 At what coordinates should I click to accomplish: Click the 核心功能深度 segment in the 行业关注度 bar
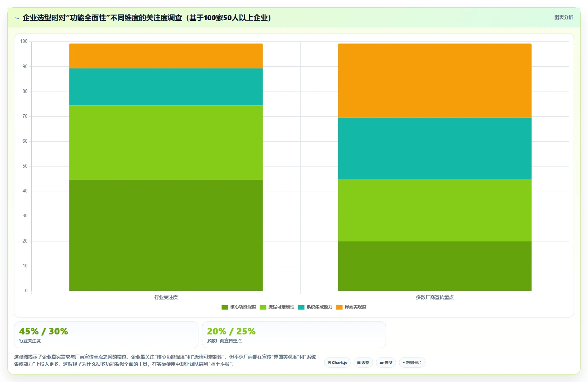point(166,235)
